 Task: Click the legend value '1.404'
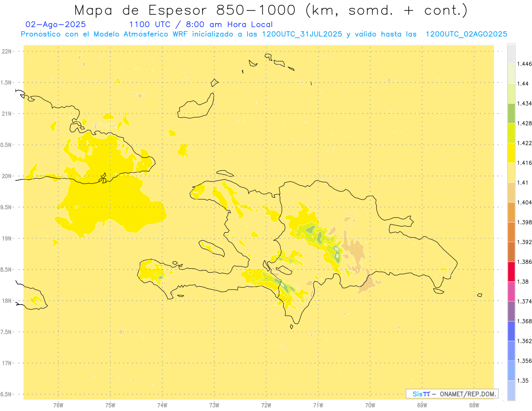coord(524,202)
